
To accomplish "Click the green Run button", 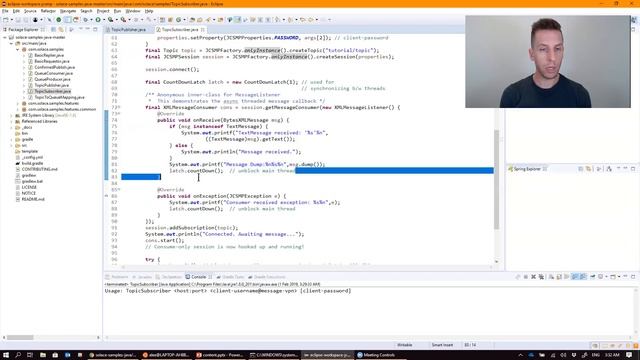I will pos(98,20).
